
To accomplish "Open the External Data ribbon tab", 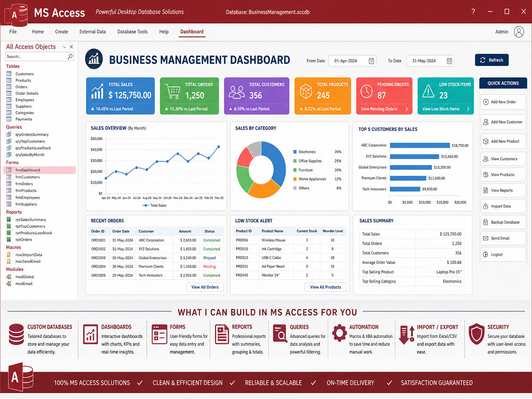I will pyautogui.click(x=93, y=31).
